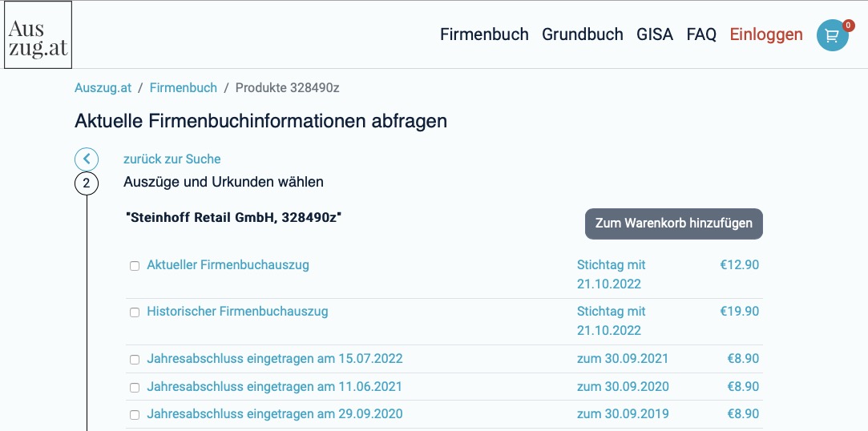The width and height of the screenshot is (868, 431).
Task: Check Jahresabschluss eingetragen am 11.06.2021 box
Action: (135, 387)
